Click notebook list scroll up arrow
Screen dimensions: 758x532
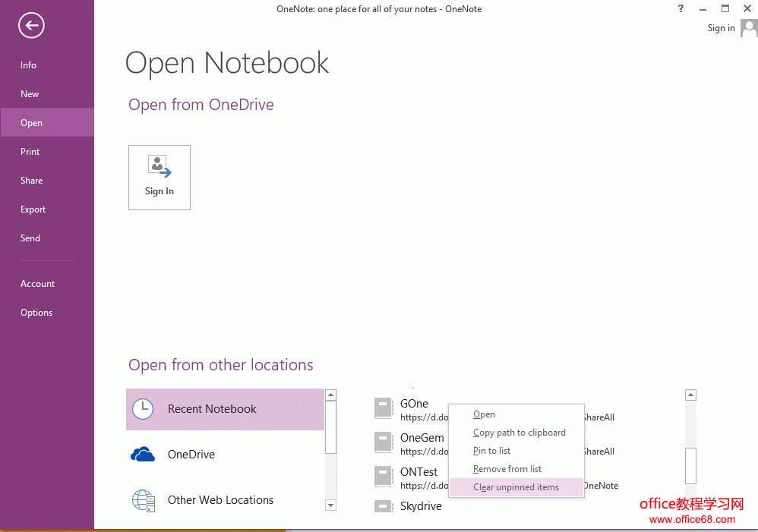(x=691, y=395)
